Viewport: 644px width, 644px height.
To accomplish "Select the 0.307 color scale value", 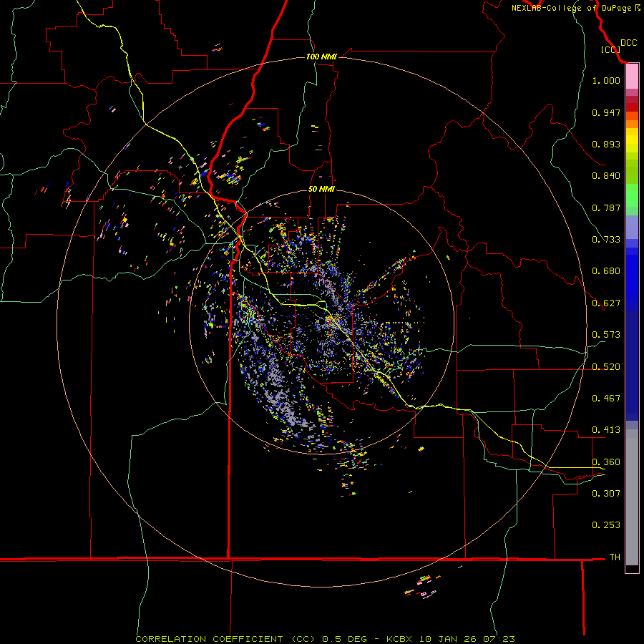I will [606, 494].
